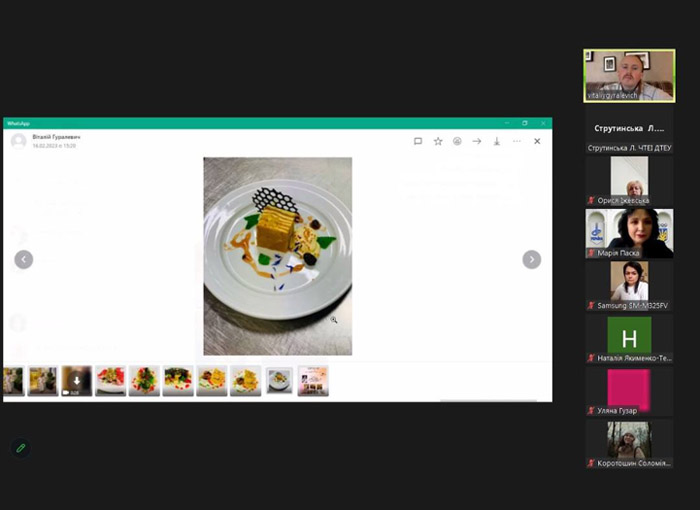Select the poster thumbnail at strip end
The height and width of the screenshot is (510, 700).
pos(313,381)
